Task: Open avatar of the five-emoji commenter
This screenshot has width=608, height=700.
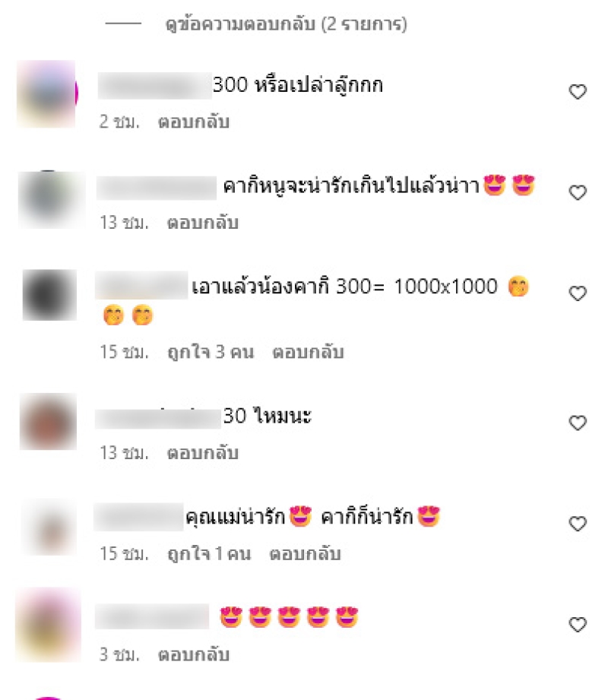Action: pyautogui.click(x=48, y=625)
